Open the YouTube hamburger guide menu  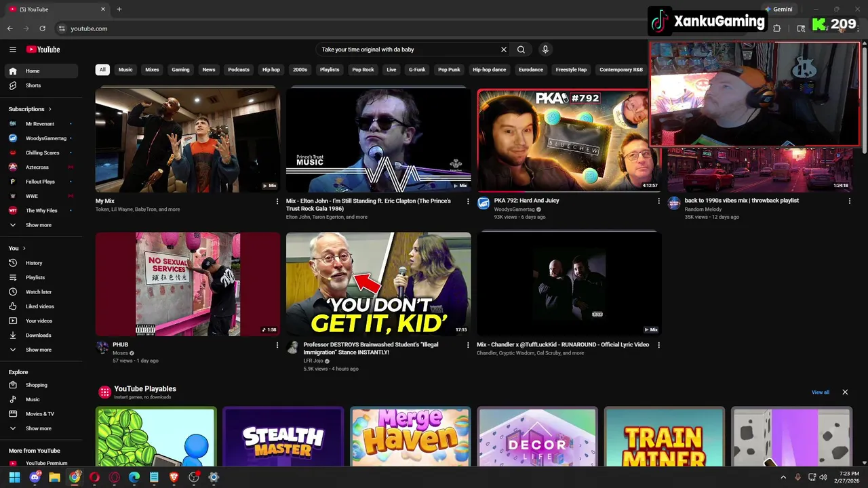click(x=12, y=49)
